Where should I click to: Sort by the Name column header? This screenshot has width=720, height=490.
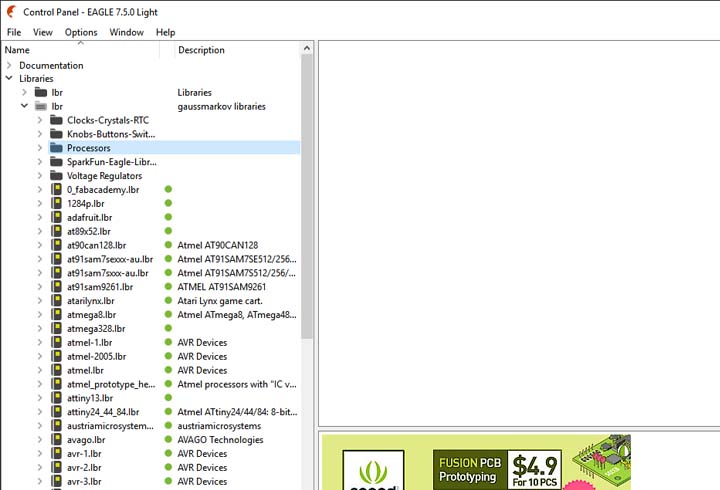click(x=80, y=50)
